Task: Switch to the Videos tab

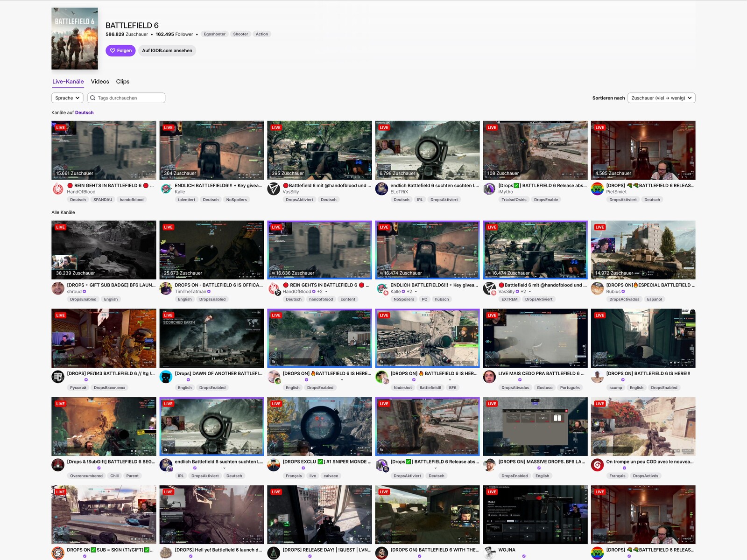Action: point(100,82)
